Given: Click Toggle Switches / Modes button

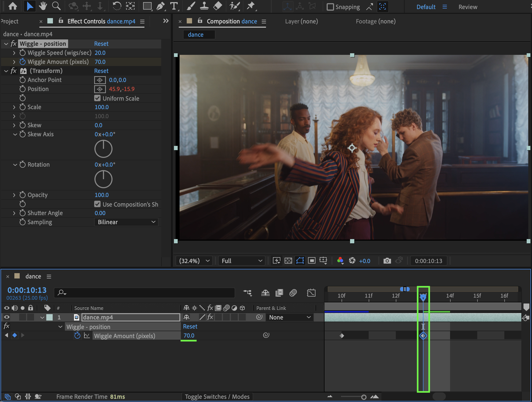Looking at the screenshot, I should pyautogui.click(x=217, y=397).
